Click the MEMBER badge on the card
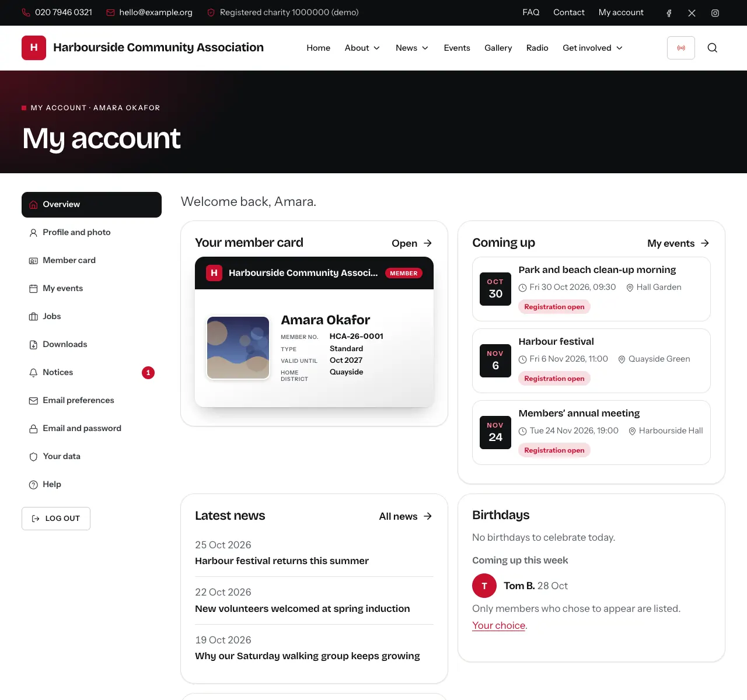The height and width of the screenshot is (700, 747). click(404, 273)
